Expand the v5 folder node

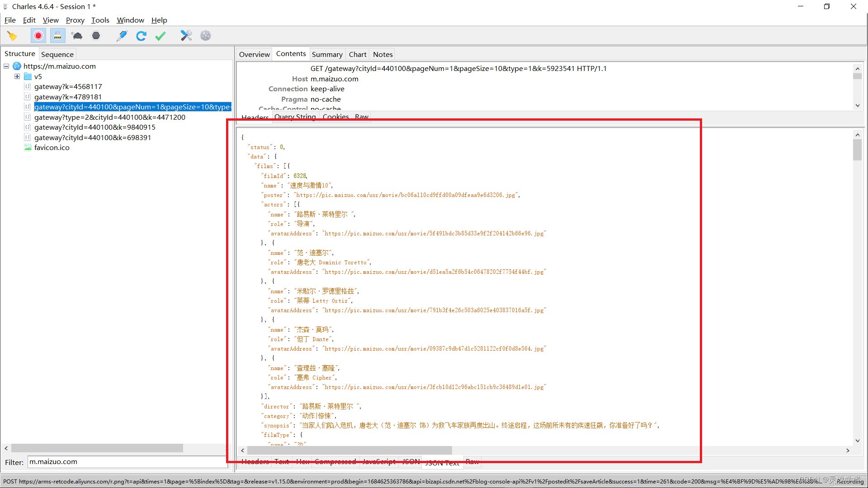point(17,76)
